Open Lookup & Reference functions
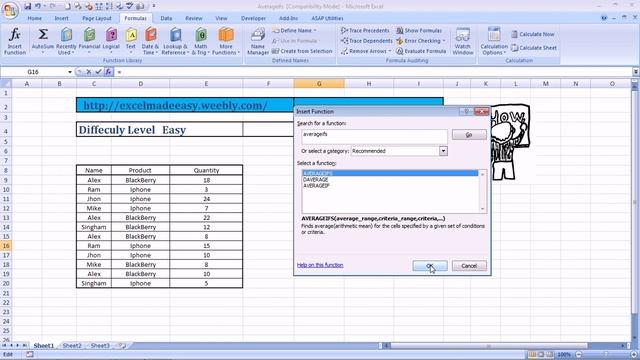The height and width of the screenshot is (360, 640). pyautogui.click(x=175, y=41)
